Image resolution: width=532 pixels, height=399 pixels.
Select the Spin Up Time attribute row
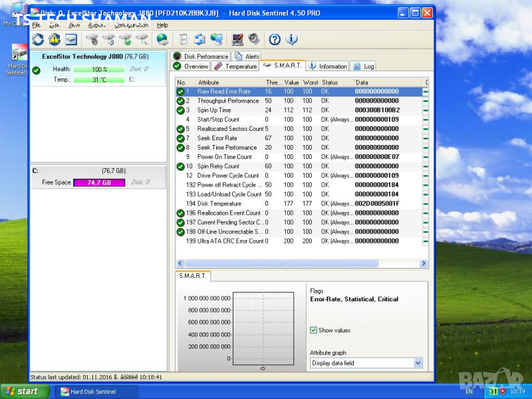[x=226, y=110]
